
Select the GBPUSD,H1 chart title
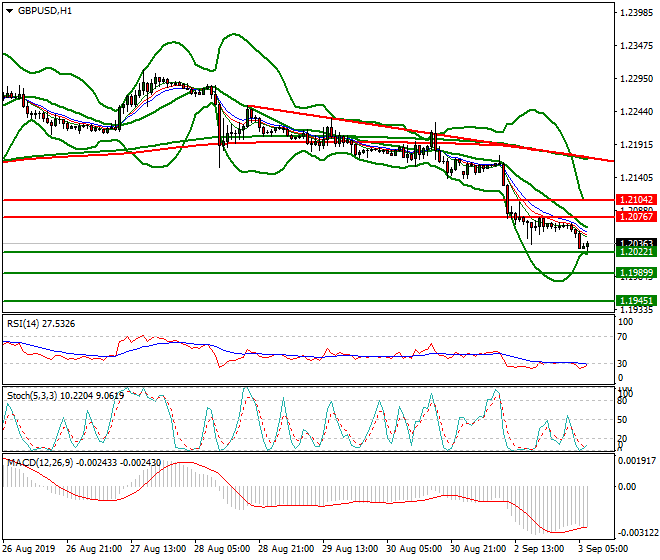click(x=45, y=11)
